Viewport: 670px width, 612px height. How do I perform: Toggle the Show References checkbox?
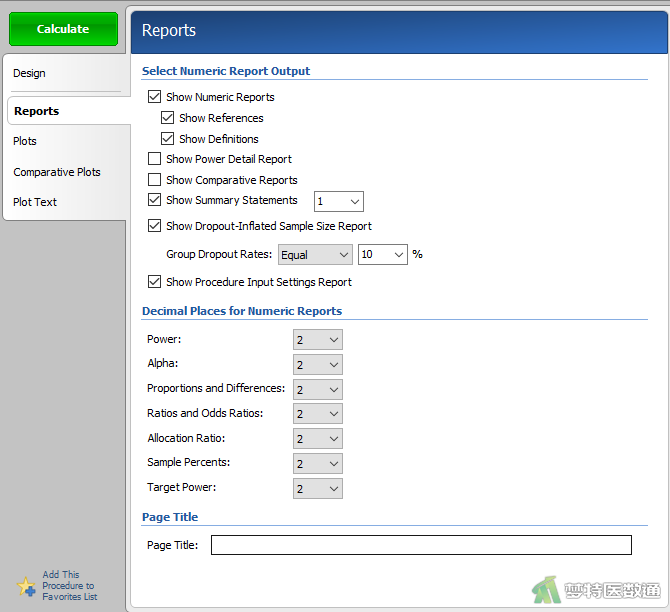[x=168, y=118]
